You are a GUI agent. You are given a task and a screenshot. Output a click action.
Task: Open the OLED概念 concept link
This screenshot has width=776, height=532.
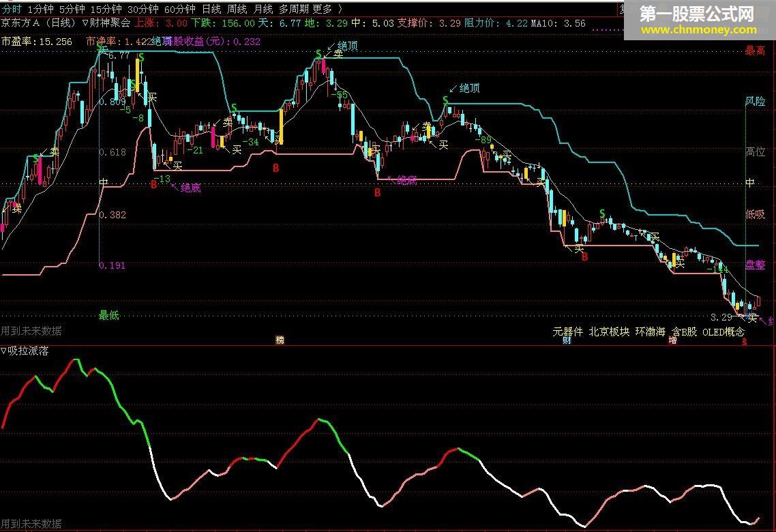(x=723, y=331)
